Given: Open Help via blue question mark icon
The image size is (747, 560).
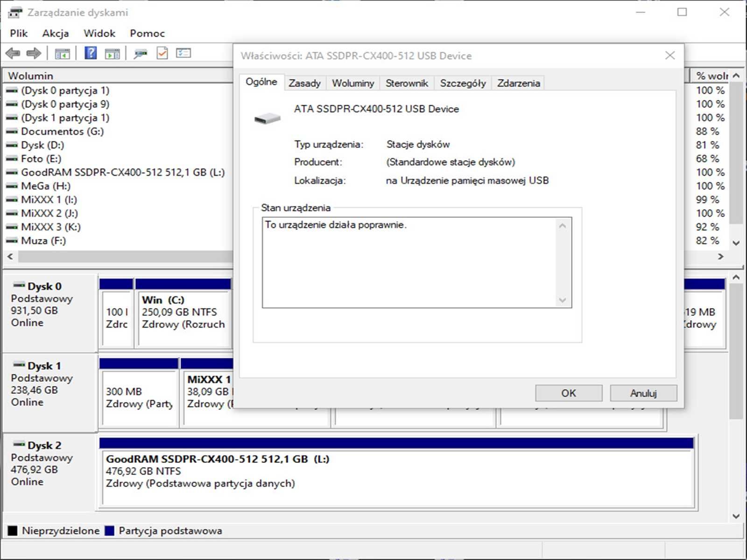Looking at the screenshot, I should (91, 53).
